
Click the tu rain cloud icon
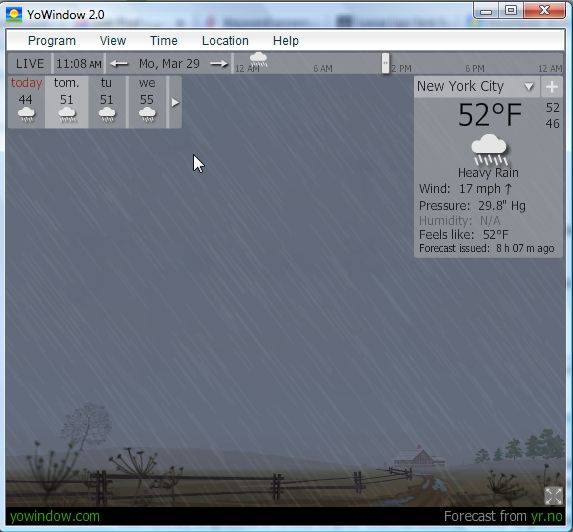tap(107, 115)
